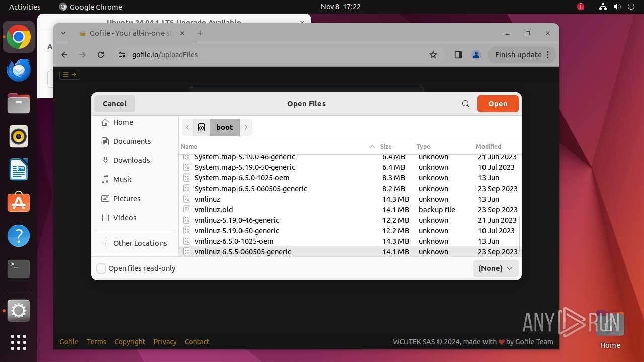The width and height of the screenshot is (644, 362).
Task: Reload the gofile.io page
Action: (101, 55)
